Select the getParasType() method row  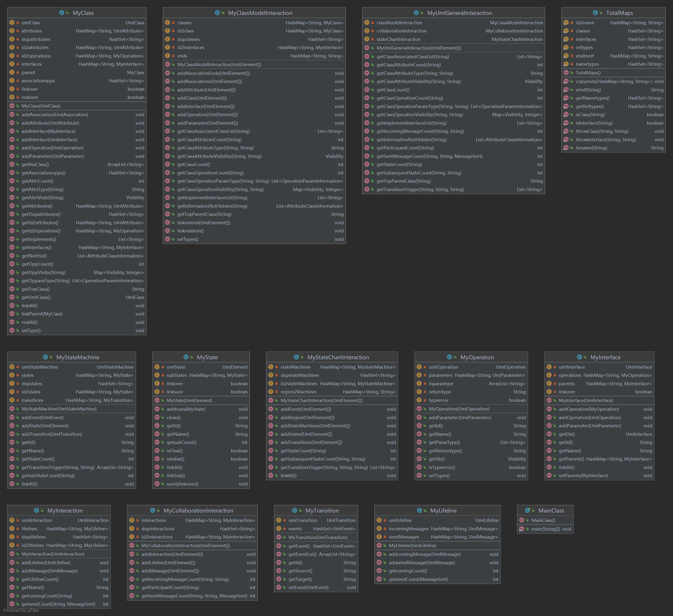471,443
